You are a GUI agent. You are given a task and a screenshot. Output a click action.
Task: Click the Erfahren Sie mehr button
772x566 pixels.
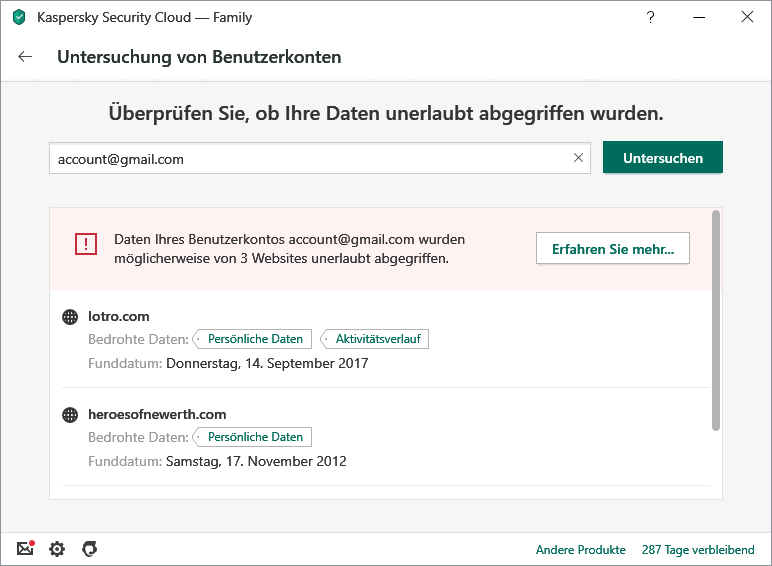(613, 249)
